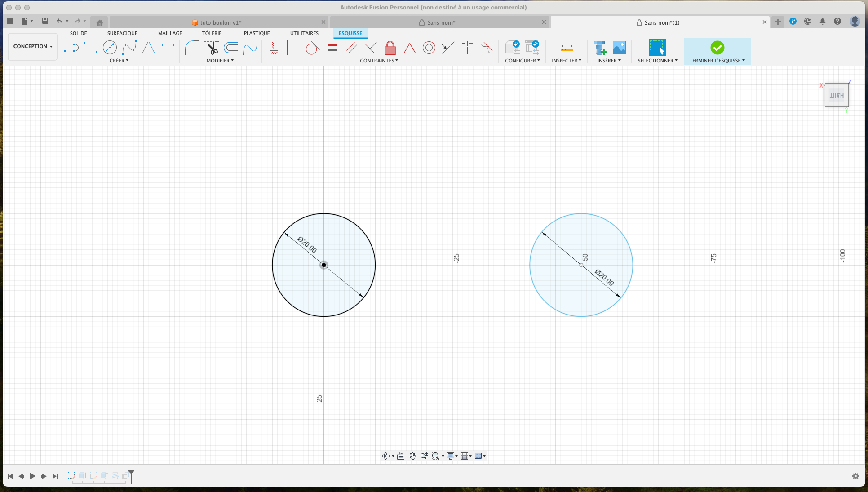Click the first sketch feature in timeline
The height and width of the screenshot is (492, 868).
coord(71,476)
